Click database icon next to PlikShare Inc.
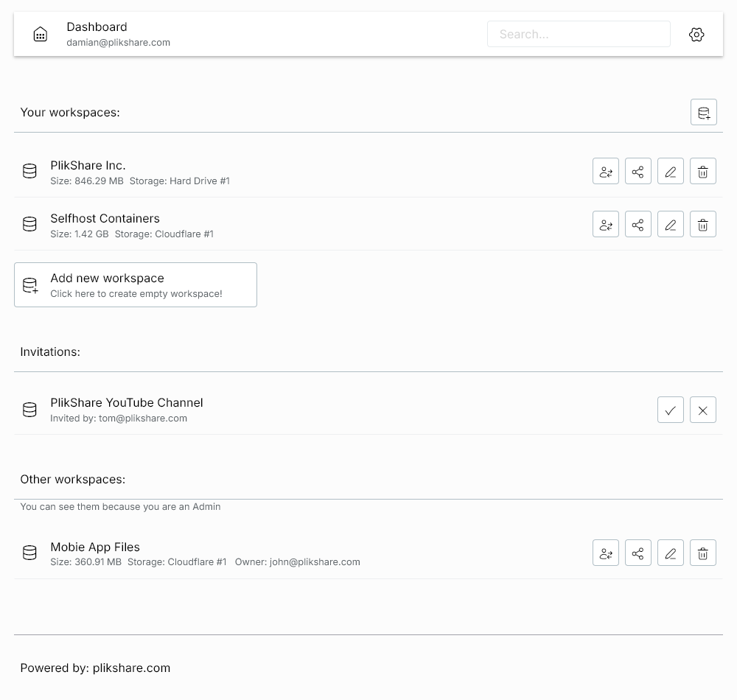Image resolution: width=737 pixels, height=700 pixels. click(29, 171)
